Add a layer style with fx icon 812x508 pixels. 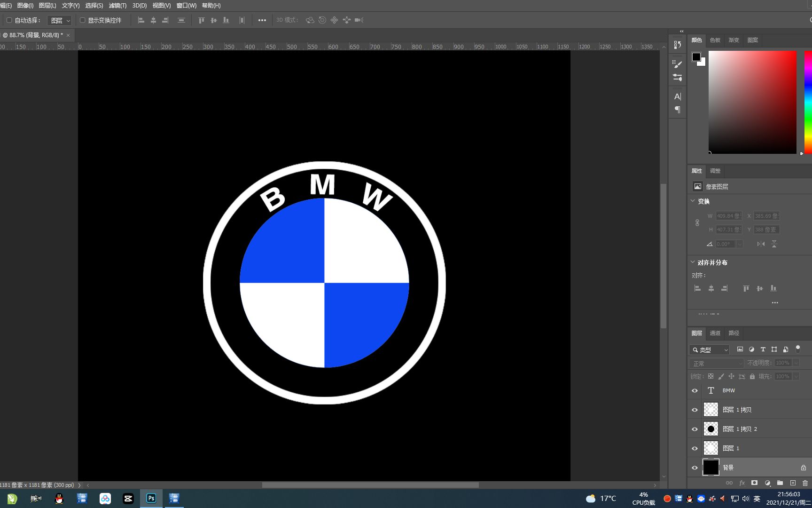(742, 483)
